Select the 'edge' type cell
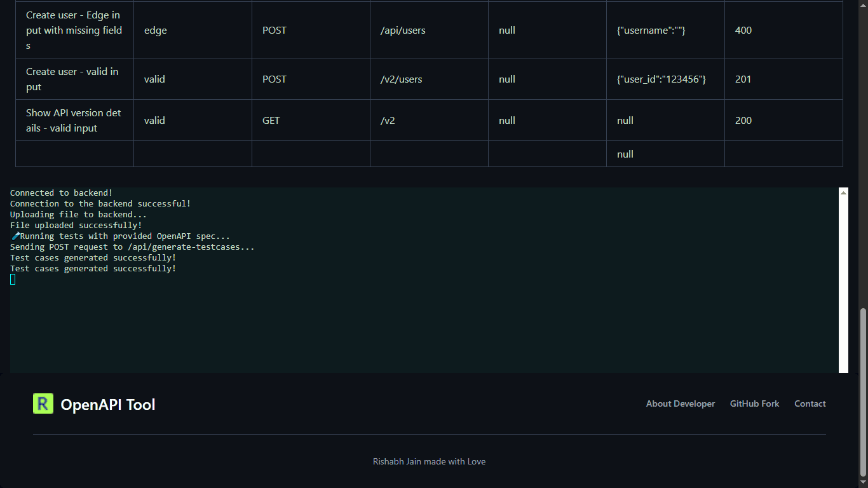The image size is (868, 488). click(x=193, y=30)
